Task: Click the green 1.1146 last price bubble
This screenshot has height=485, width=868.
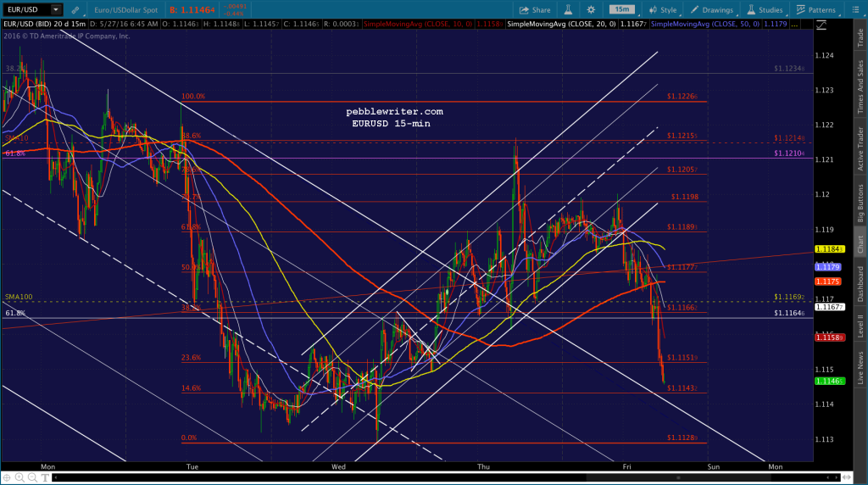Action: click(x=830, y=381)
